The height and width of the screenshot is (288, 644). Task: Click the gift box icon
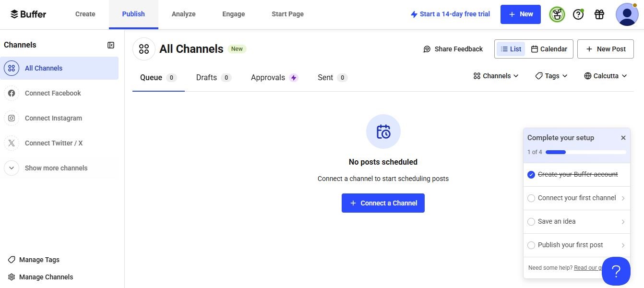599,14
